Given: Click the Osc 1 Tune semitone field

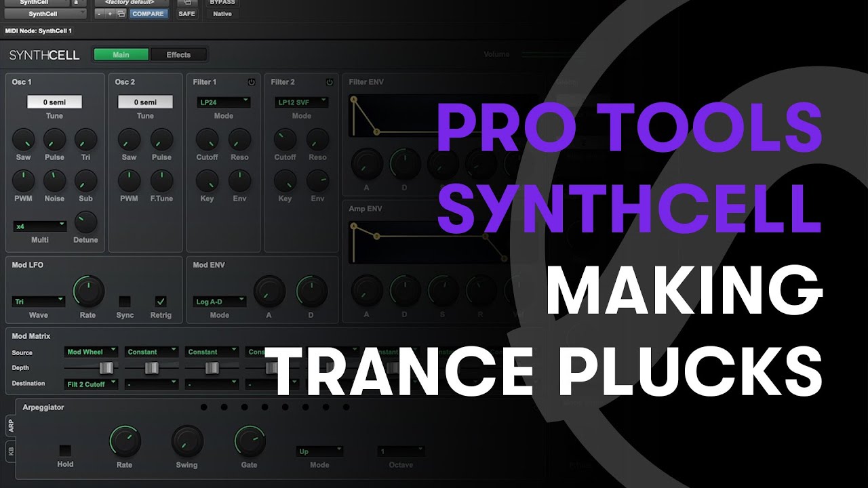Looking at the screenshot, I should tap(54, 102).
